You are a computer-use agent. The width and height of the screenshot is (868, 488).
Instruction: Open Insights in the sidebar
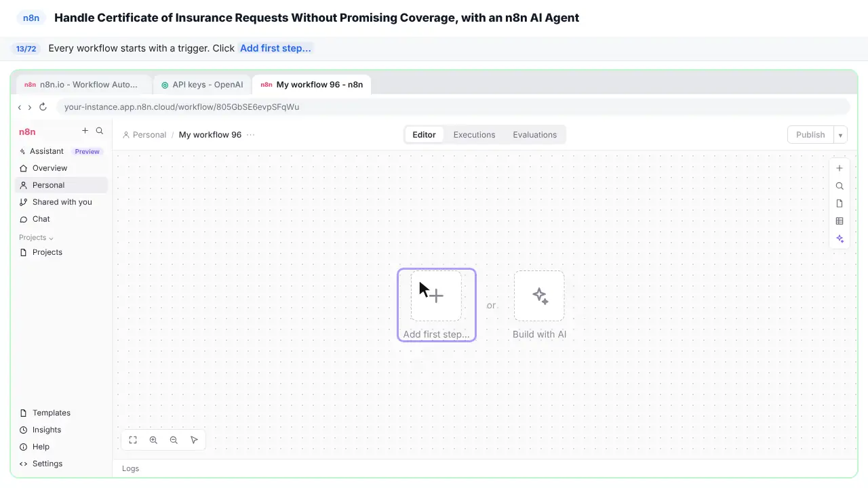pyautogui.click(x=61, y=430)
